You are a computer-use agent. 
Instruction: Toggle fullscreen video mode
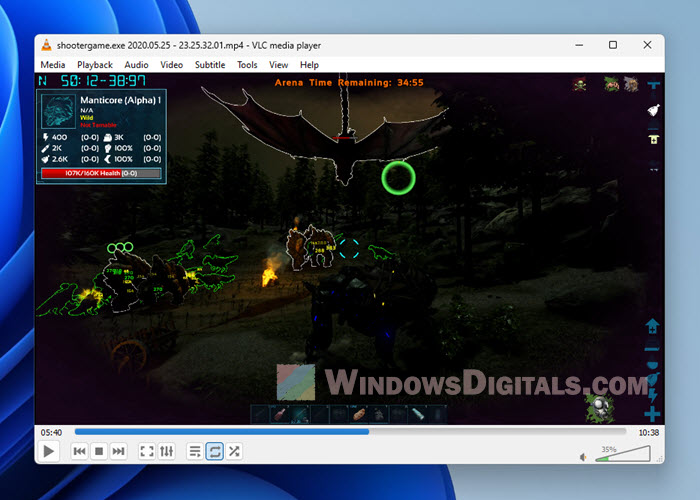click(x=147, y=451)
